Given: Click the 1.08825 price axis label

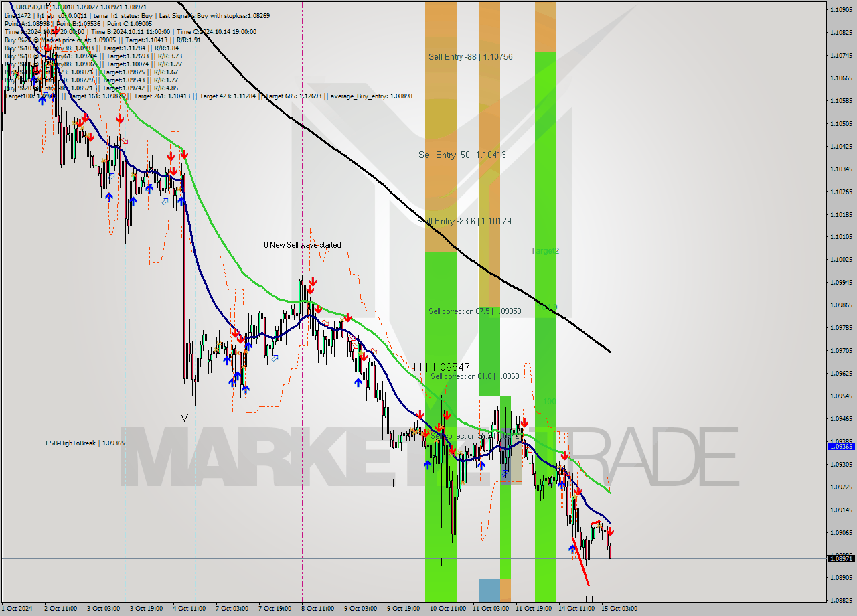Looking at the screenshot, I should (841, 601).
